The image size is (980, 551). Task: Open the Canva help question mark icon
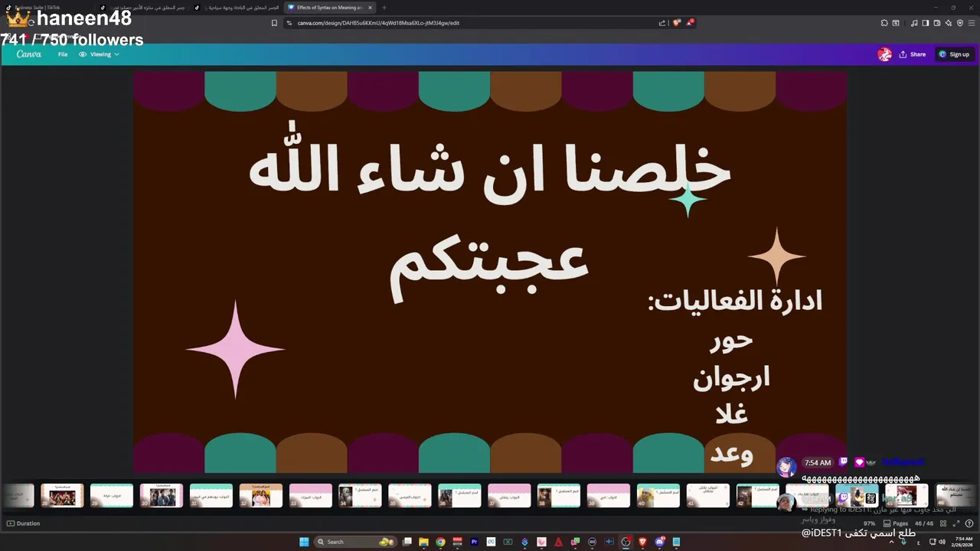(x=969, y=523)
